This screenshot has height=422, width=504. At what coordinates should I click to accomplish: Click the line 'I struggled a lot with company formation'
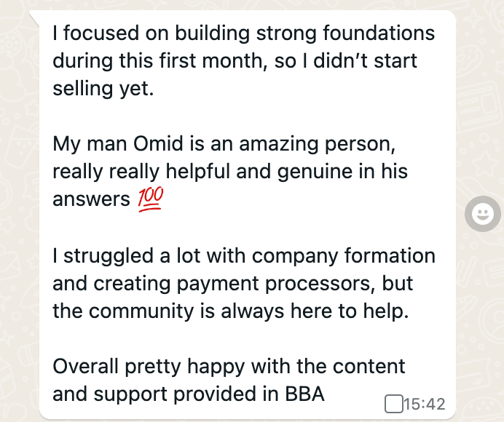[244, 256]
